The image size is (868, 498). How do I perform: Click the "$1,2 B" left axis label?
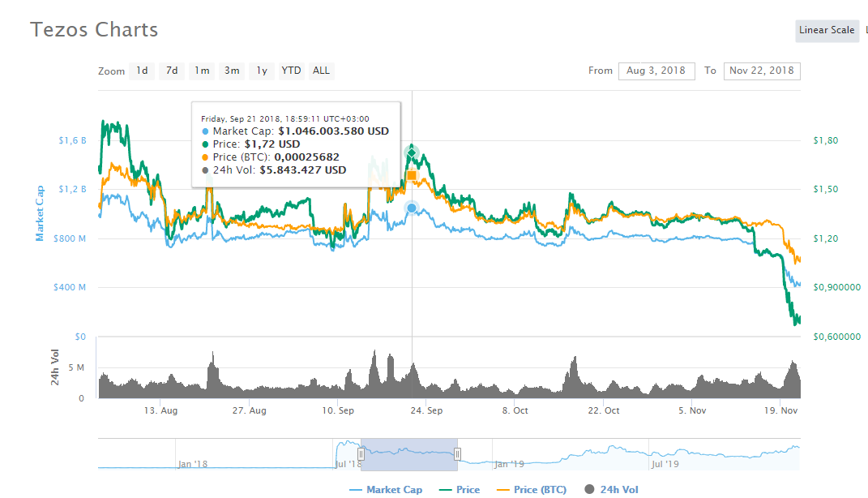point(72,190)
